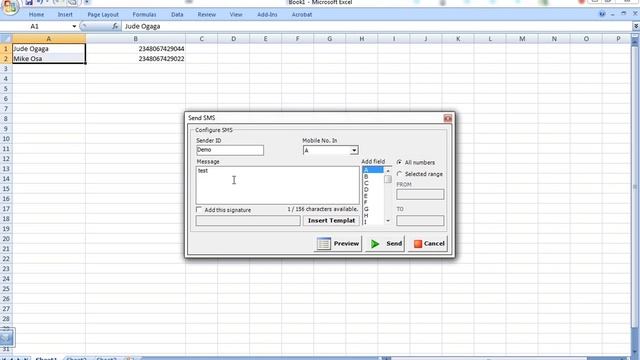Click the Sender ID input field

(x=230, y=150)
